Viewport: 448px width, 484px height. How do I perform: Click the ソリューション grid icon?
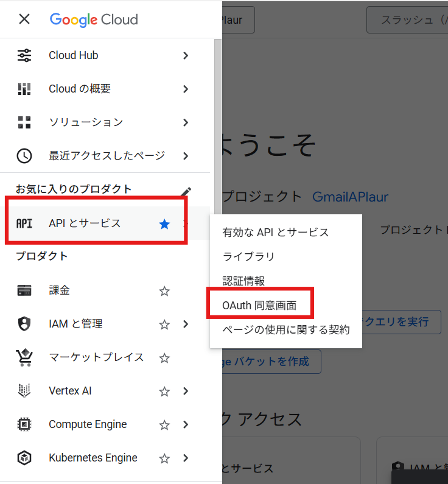[24, 122]
